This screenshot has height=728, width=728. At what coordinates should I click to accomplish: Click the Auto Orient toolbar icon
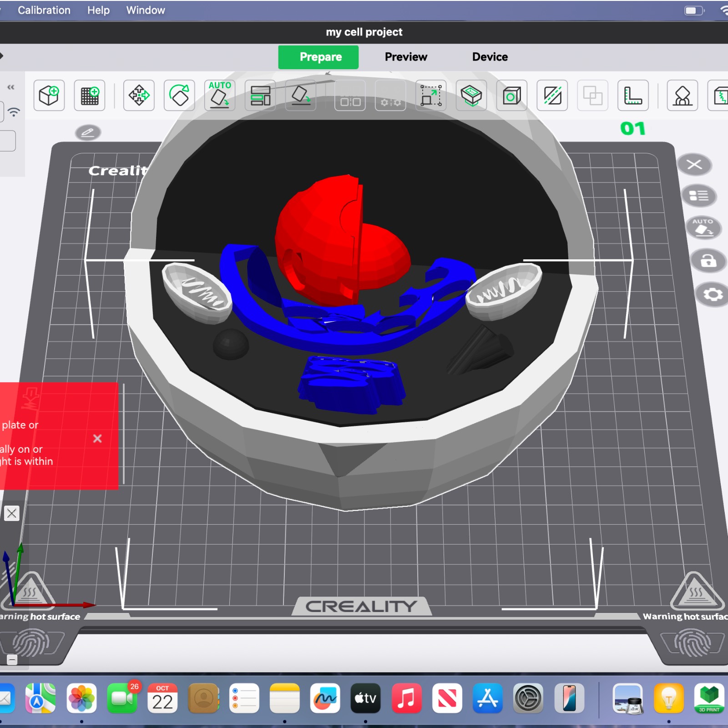[220, 96]
